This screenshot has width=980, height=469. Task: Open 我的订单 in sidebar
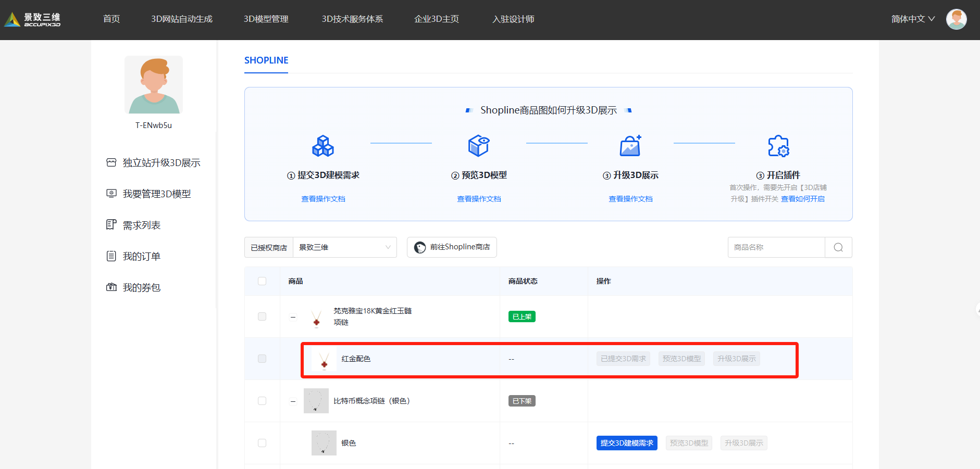pos(142,257)
